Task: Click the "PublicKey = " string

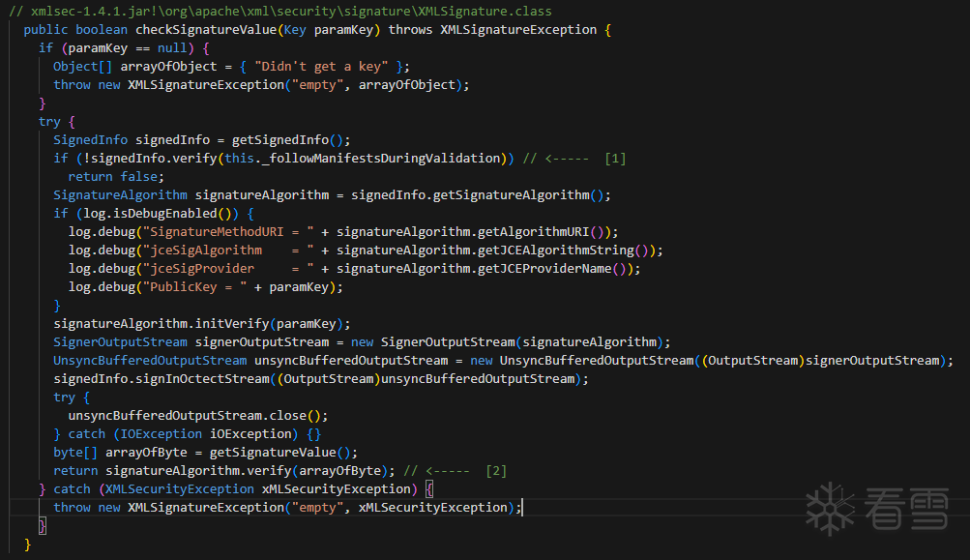Action: (x=194, y=287)
